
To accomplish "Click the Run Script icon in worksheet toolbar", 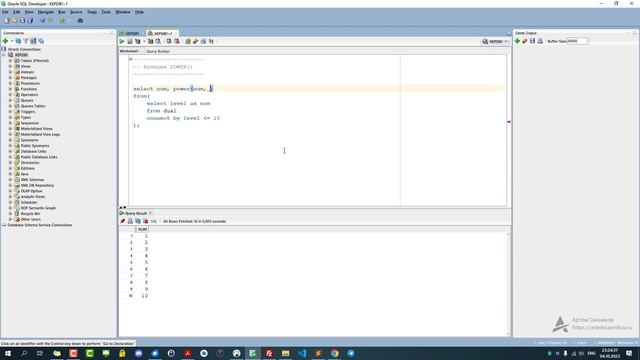I will coord(130,41).
